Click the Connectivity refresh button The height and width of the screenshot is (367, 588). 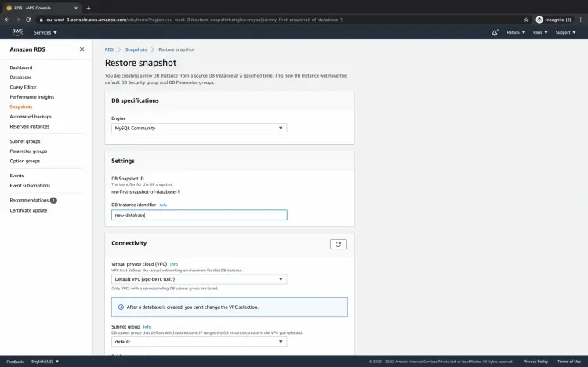[x=338, y=245]
